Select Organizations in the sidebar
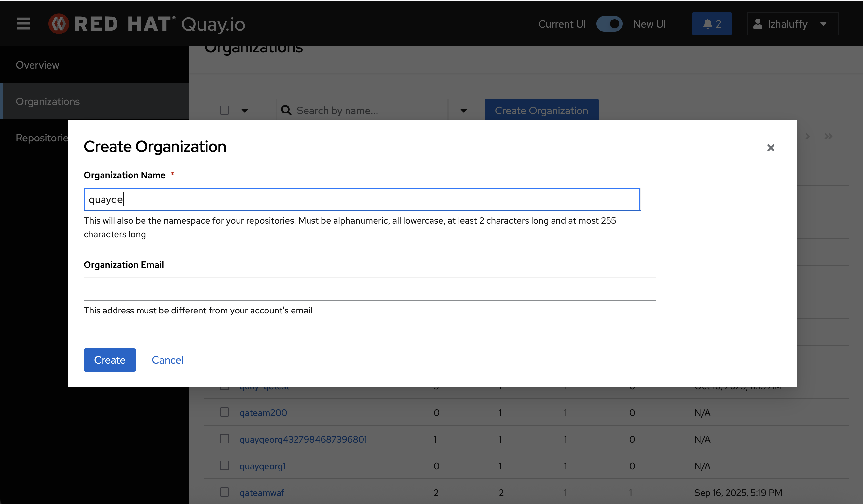 [x=48, y=102]
